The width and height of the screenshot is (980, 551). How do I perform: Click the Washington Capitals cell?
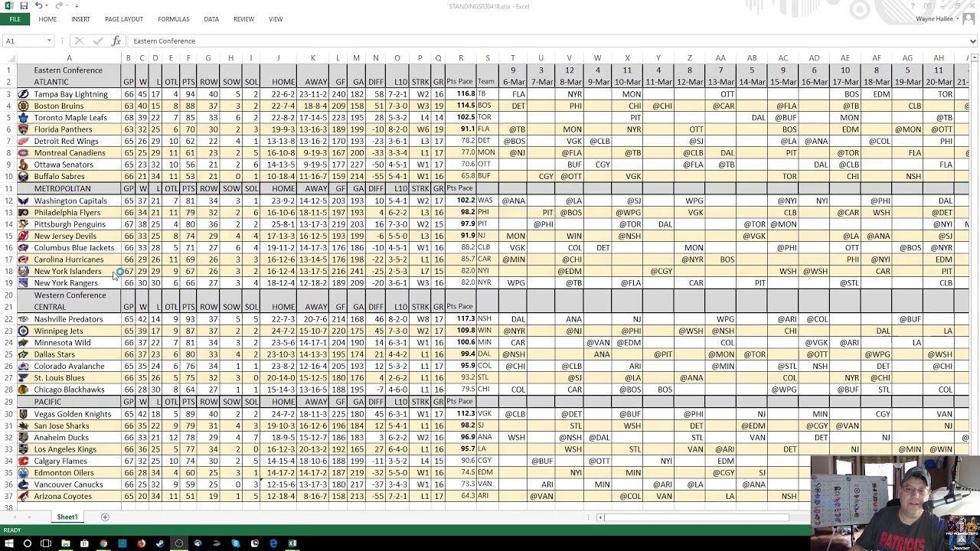70,201
